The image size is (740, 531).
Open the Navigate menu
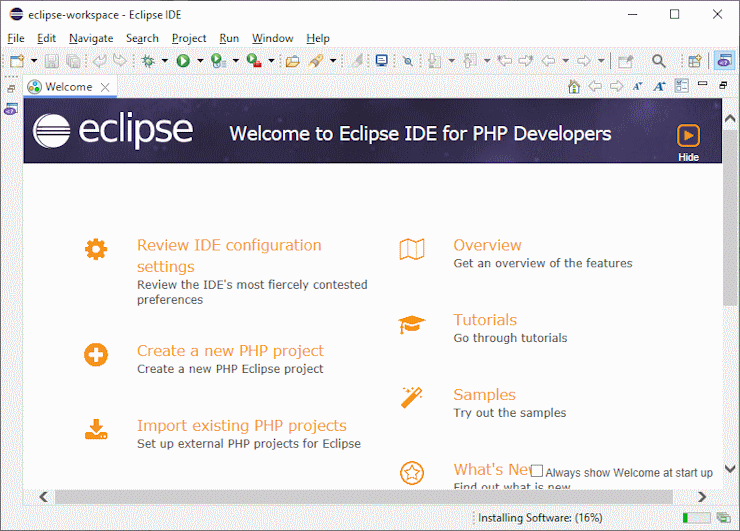[91, 38]
